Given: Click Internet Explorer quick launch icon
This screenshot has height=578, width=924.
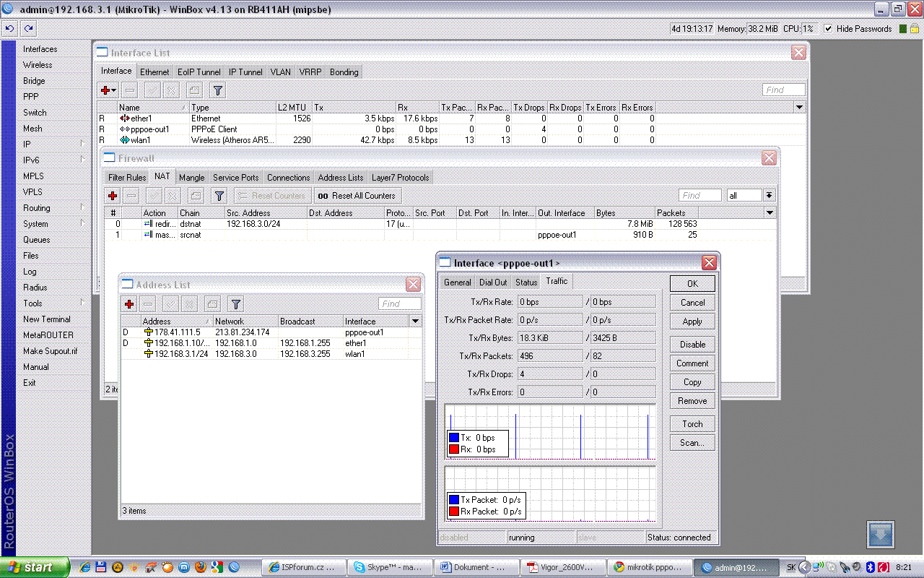Looking at the screenshot, I should 85,567.
